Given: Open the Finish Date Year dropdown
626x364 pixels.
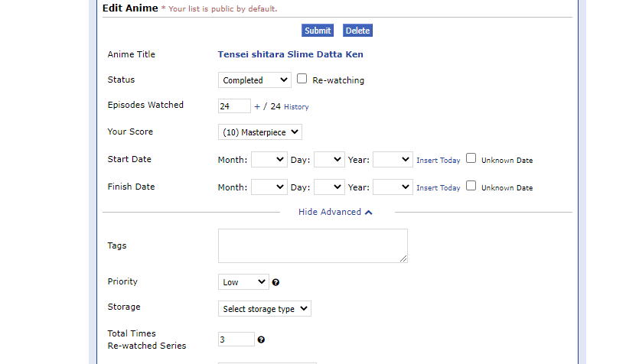Looking at the screenshot, I should tap(393, 187).
